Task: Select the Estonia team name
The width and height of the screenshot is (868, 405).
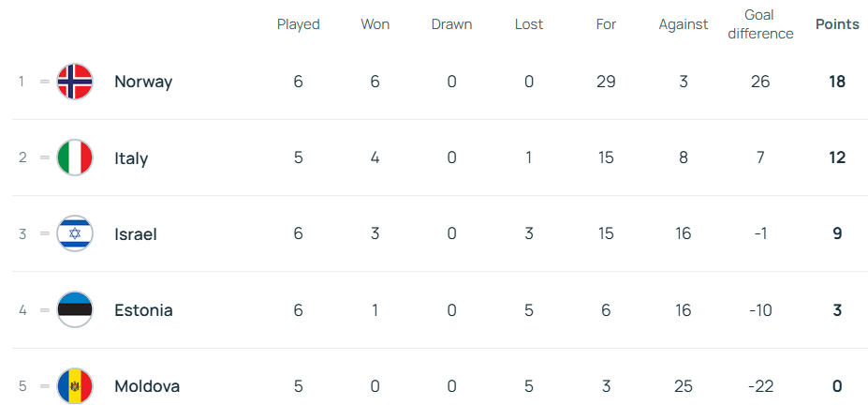Action: click(143, 310)
